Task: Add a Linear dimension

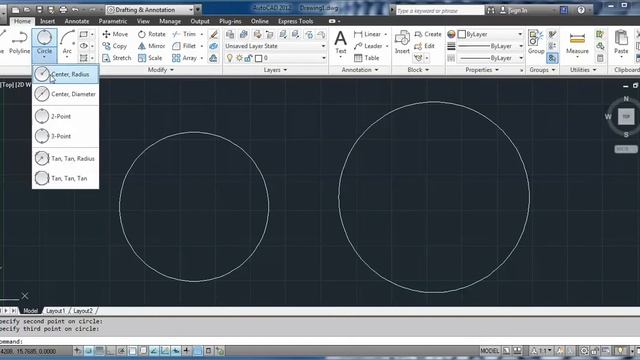Action: pos(367,34)
